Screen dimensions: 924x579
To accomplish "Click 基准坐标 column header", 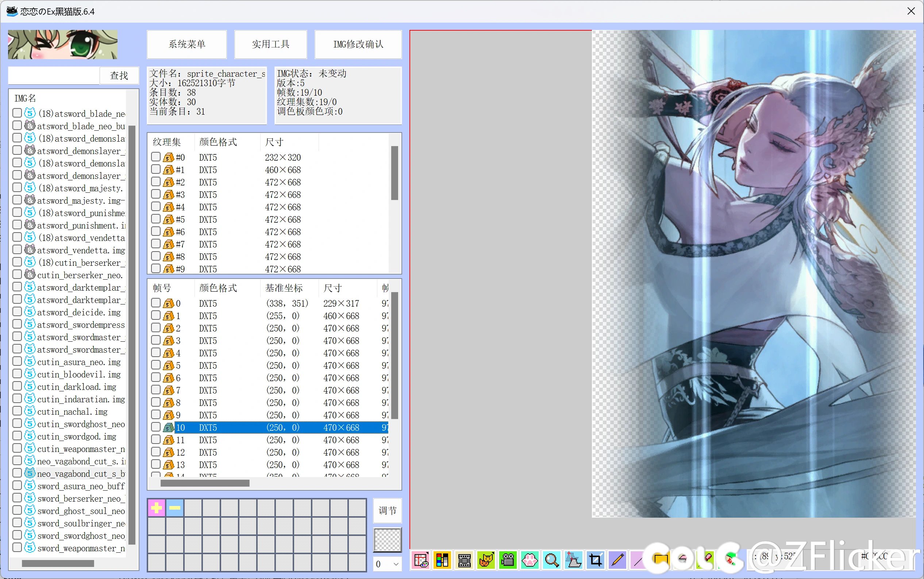I will pyautogui.click(x=284, y=288).
